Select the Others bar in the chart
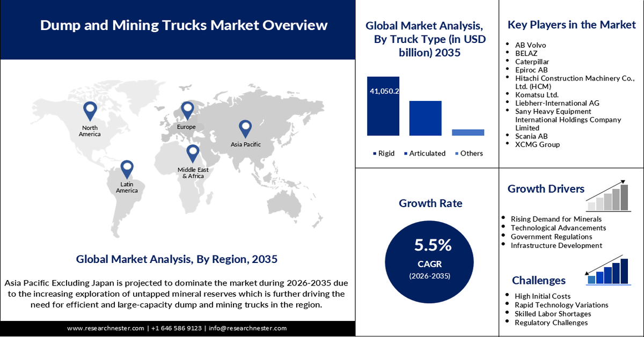Viewport: 644px width, 337px height. pos(468,132)
